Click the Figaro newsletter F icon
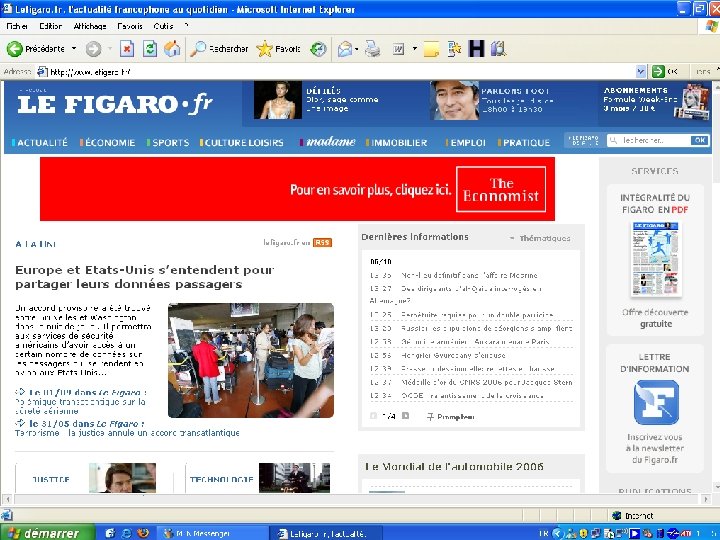The width and height of the screenshot is (720, 540). click(656, 402)
